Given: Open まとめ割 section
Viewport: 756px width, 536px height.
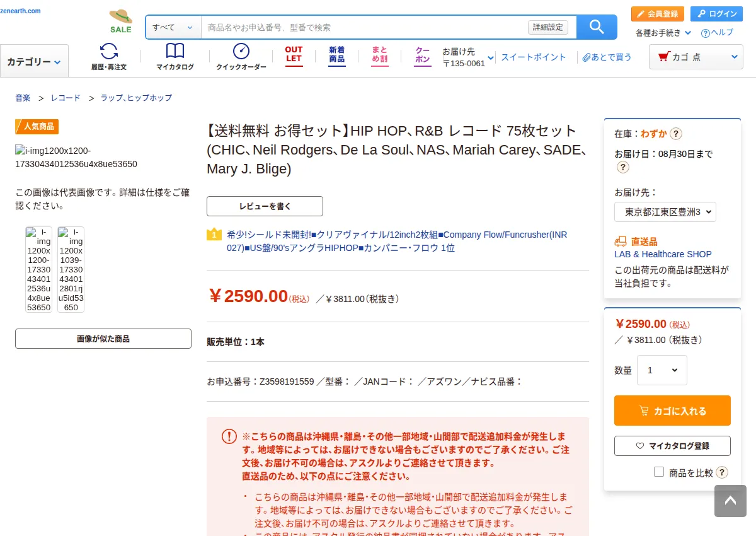Looking at the screenshot, I should coord(380,55).
